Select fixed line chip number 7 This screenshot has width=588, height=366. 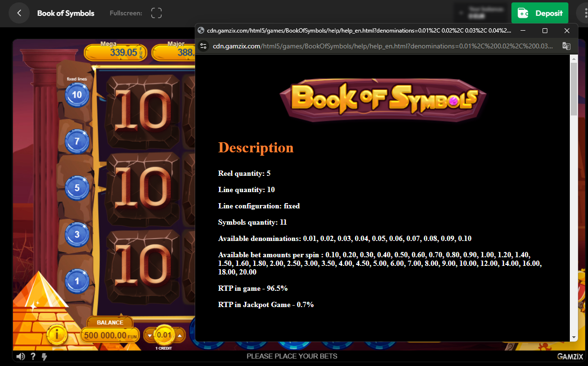tap(77, 141)
